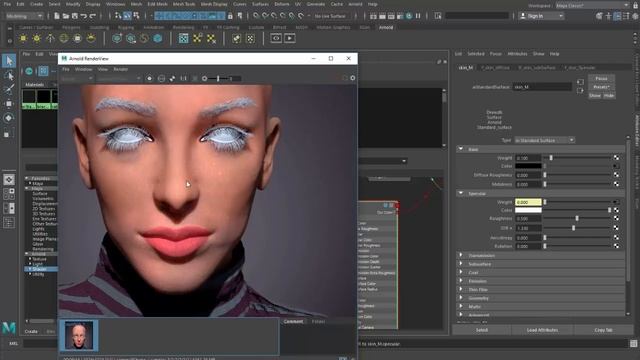The height and width of the screenshot is (360, 640).
Task: Open the Modeling menu set dropdown
Action: pyautogui.click(x=24, y=16)
